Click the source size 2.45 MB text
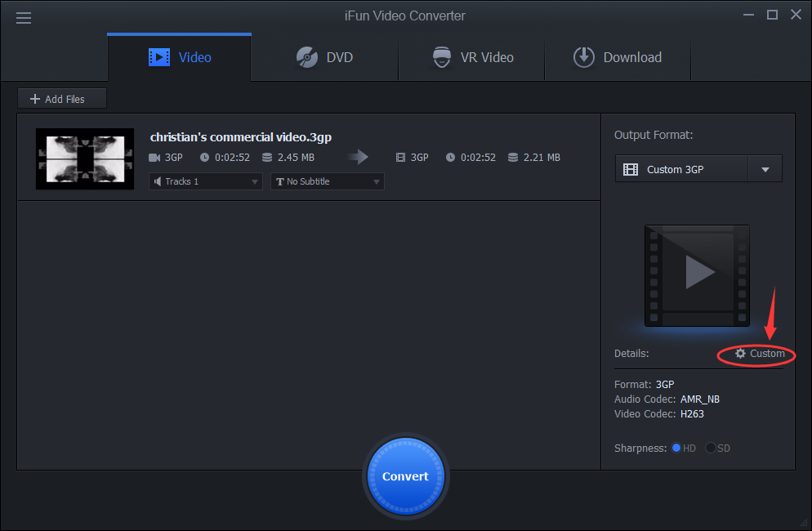This screenshot has width=812, height=531. [x=296, y=158]
